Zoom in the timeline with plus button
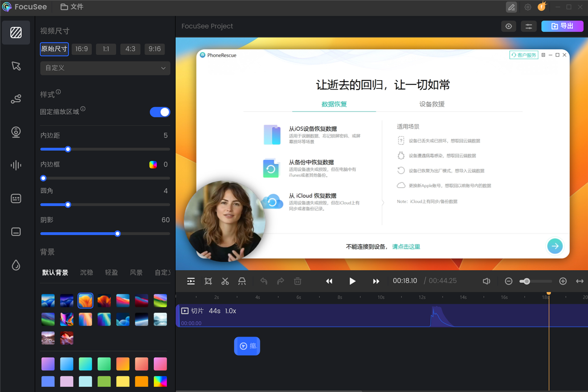This screenshot has height=392, width=588. tap(563, 281)
